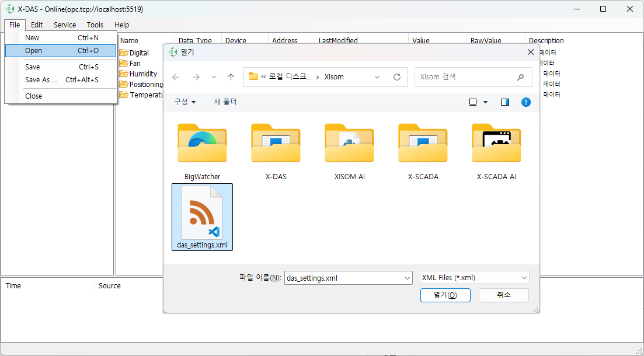Open the X-DAS folder
Screen dimensions: 644x356
click(x=276, y=143)
